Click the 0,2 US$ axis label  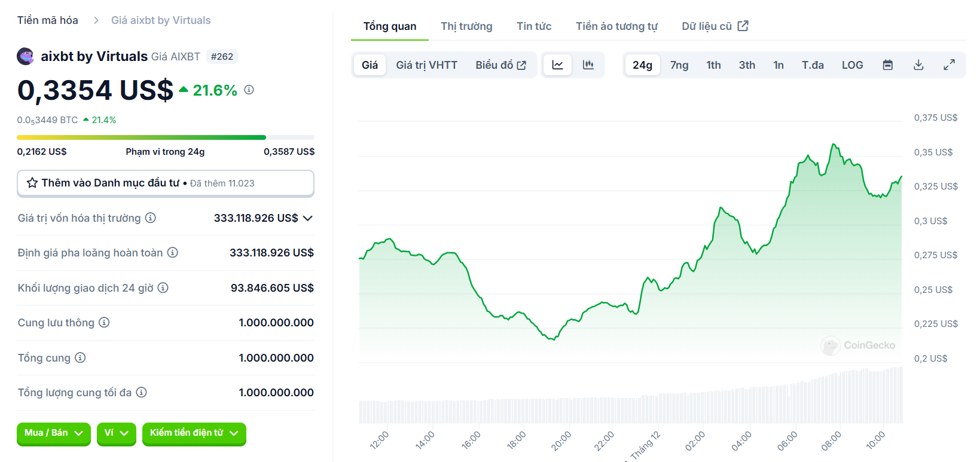(930, 359)
